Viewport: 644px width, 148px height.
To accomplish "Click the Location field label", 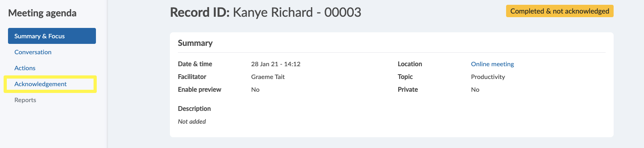I will click(x=410, y=64).
